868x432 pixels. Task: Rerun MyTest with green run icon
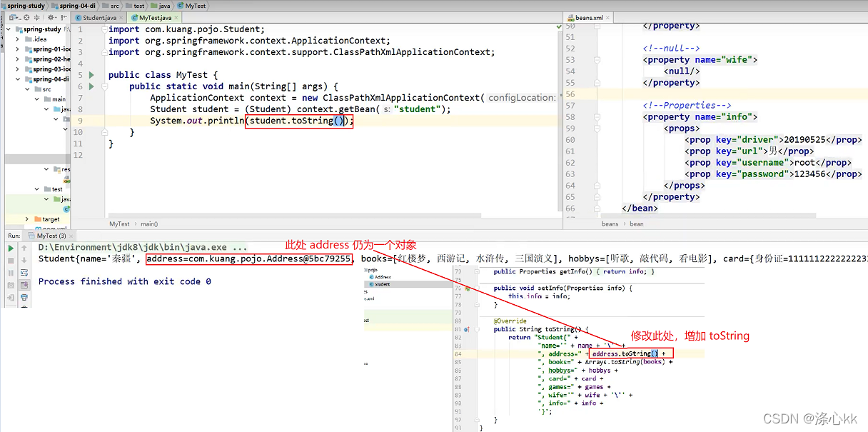(11, 248)
